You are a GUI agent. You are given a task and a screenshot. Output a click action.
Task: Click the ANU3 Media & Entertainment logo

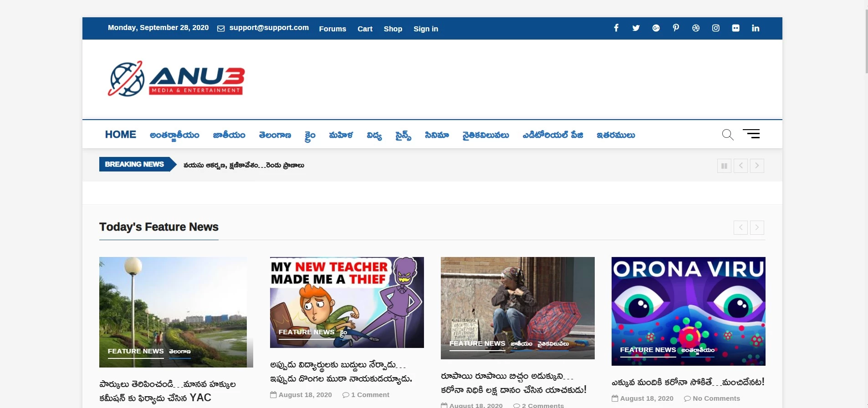coord(176,79)
